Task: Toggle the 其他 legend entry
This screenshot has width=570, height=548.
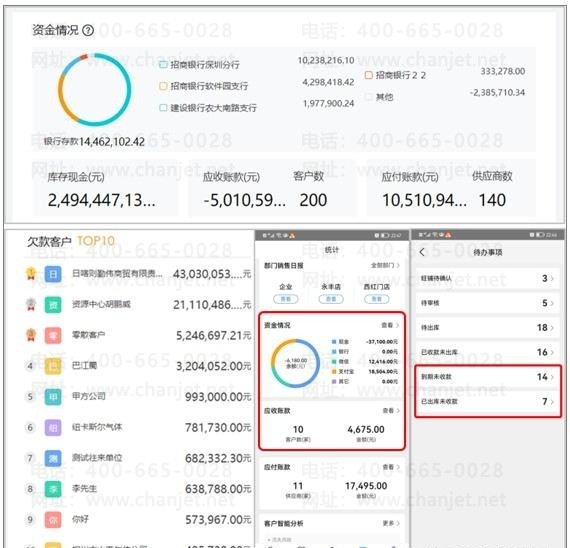Action: (380, 97)
